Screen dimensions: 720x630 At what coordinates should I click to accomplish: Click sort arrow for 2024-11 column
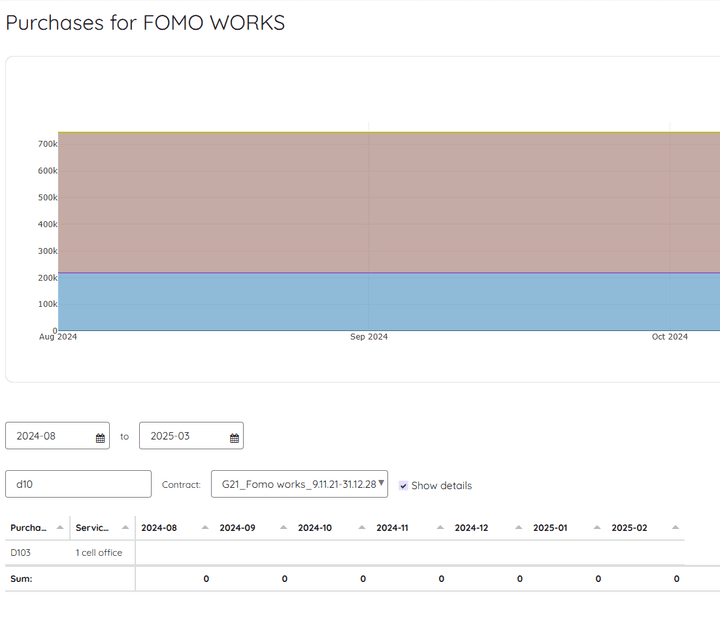pos(441,528)
